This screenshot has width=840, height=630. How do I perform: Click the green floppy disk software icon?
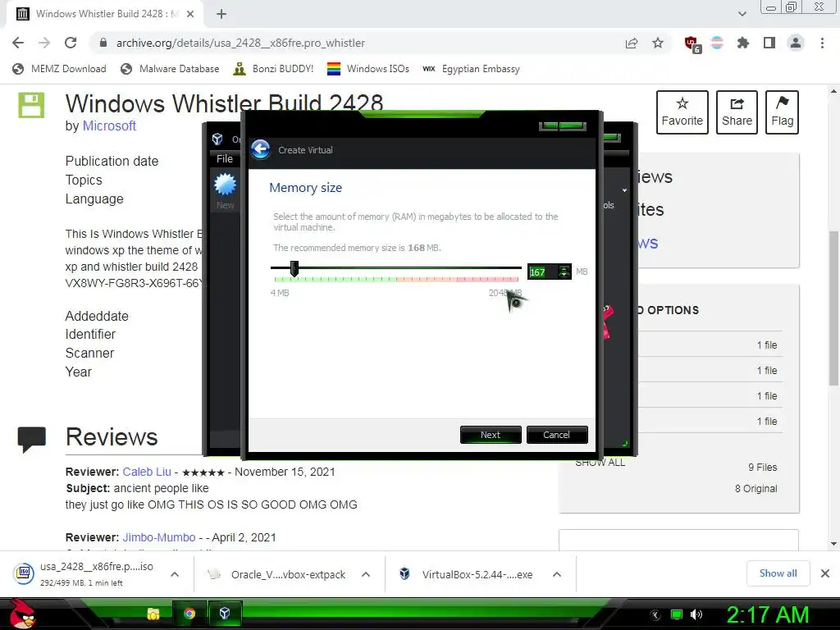(x=31, y=105)
